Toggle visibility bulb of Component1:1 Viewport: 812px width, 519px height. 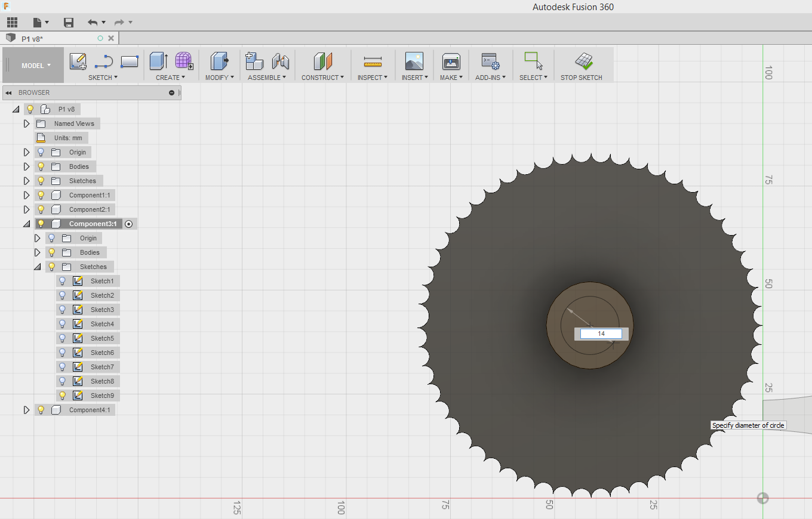pos(41,195)
